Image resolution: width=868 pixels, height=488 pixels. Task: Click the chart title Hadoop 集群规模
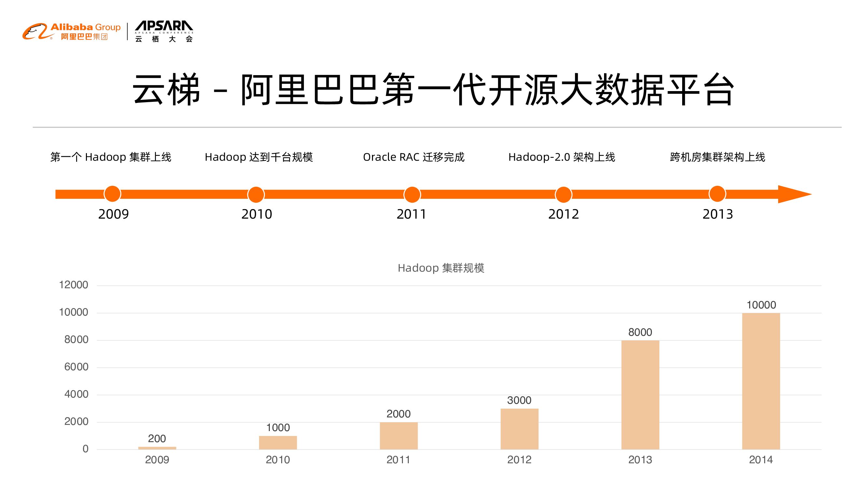pos(441,268)
